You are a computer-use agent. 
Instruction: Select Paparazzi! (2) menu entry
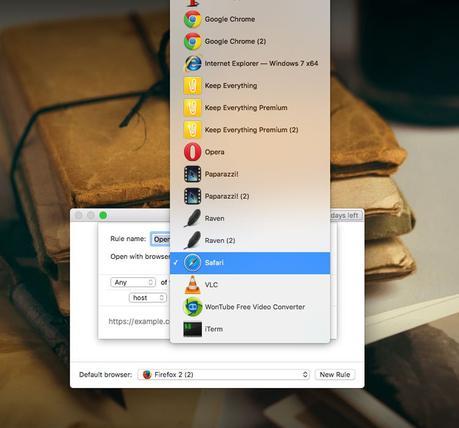(x=250, y=196)
